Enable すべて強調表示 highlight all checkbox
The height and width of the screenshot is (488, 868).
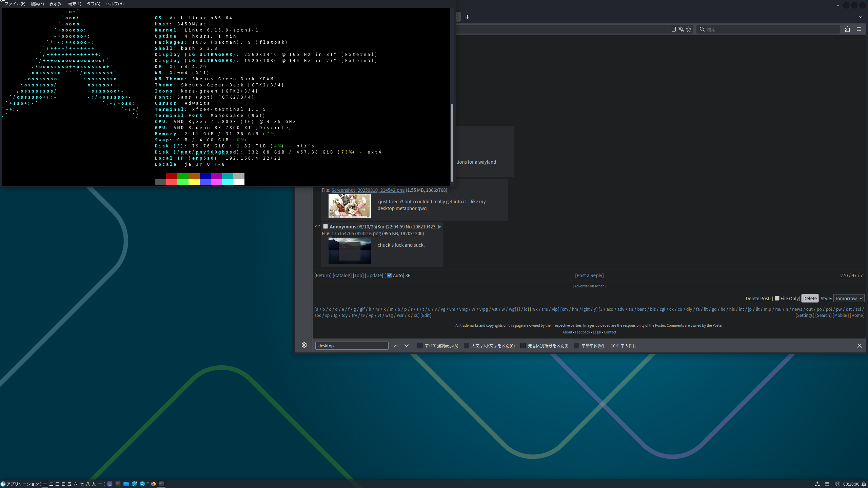420,346
